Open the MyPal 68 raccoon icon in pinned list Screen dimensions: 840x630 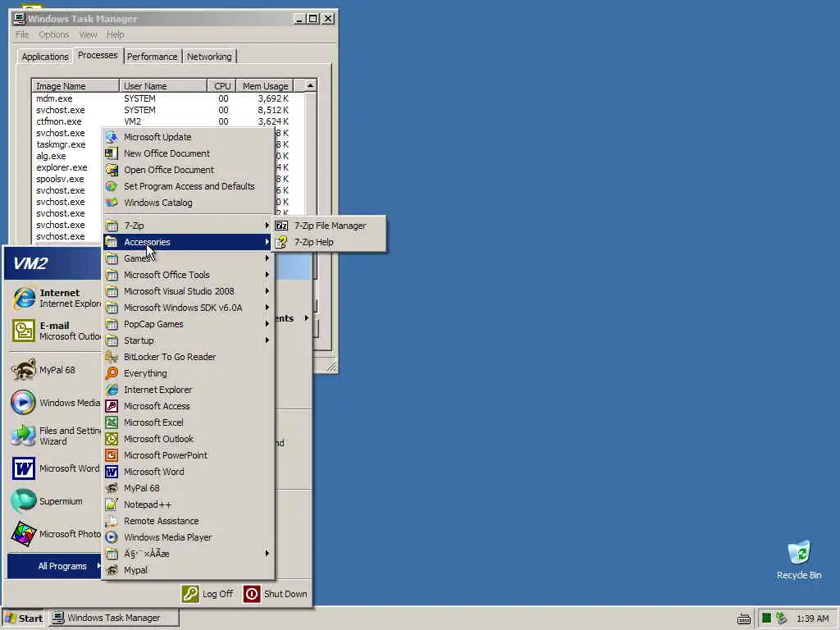[24, 370]
